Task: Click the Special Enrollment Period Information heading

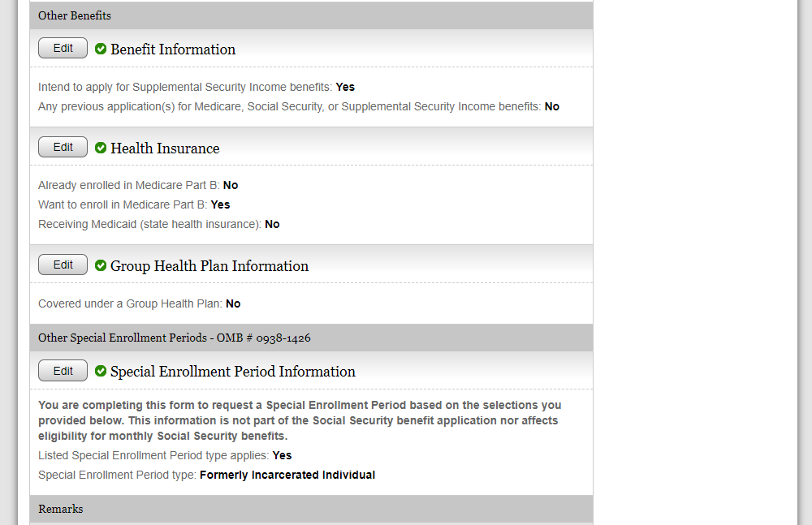Action: (x=233, y=372)
